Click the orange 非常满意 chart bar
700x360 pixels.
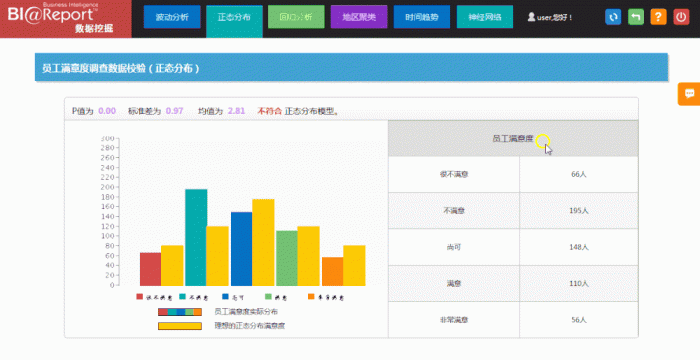tap(333, 272)
